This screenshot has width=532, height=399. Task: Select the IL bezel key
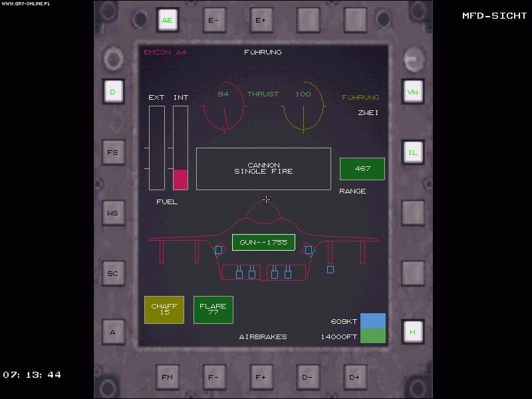(412, 152)
